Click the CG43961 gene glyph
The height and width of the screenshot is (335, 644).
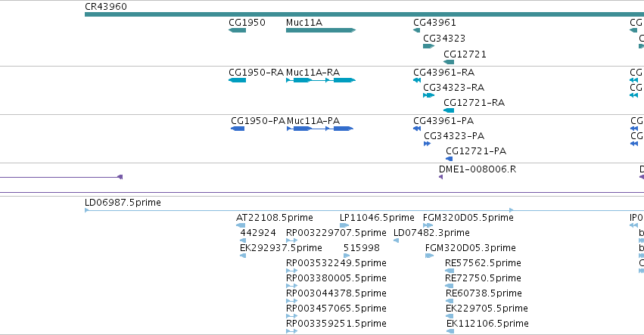point(416,30)
